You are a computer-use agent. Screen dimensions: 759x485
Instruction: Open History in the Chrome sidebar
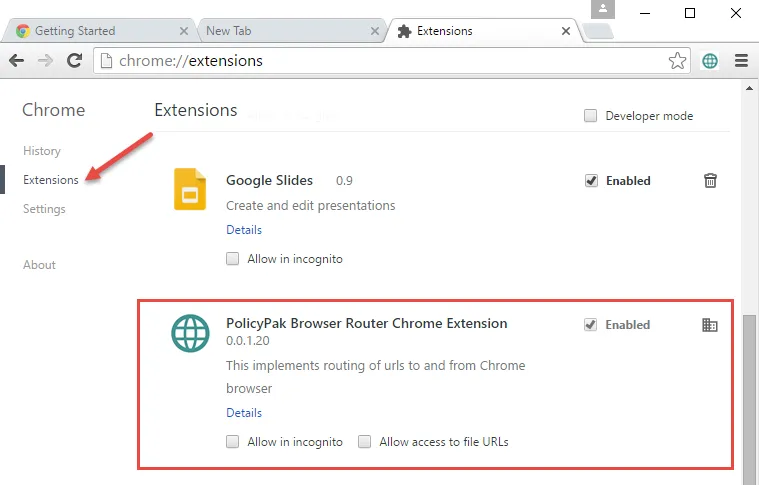[42, 151]
